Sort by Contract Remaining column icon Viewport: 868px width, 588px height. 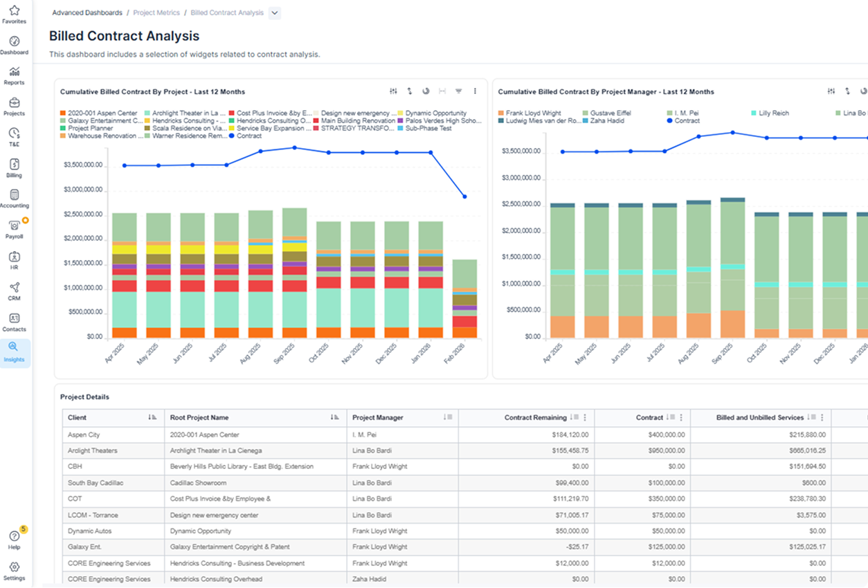pyautogui.click(x=574, y=417)
